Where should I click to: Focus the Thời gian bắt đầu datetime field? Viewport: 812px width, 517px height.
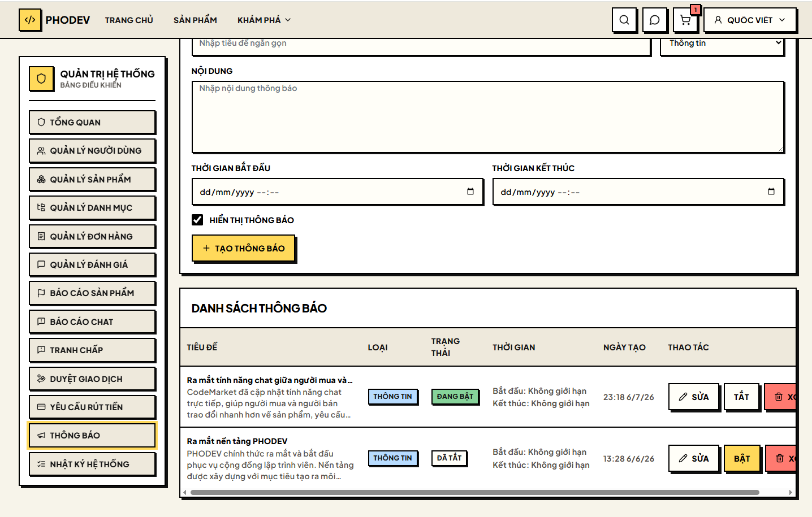pyautogui.click(x=338, y=192)
